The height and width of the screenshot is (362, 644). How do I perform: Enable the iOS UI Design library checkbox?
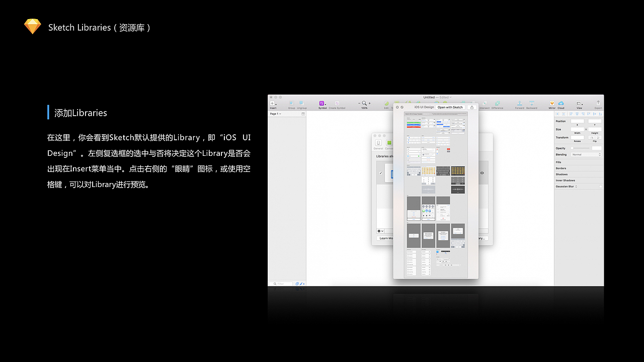(380, 173)
